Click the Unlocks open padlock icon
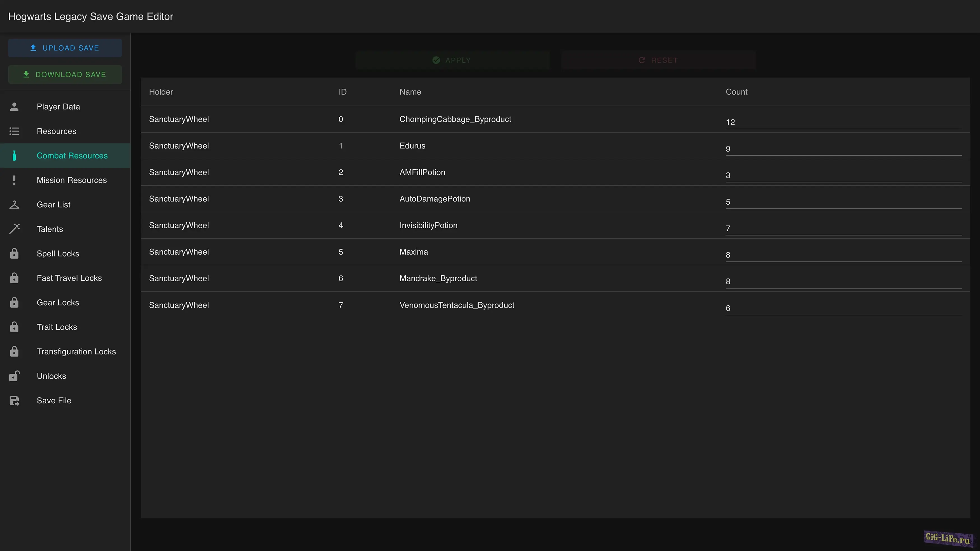 pyautogui.click(x=14, y=376)
